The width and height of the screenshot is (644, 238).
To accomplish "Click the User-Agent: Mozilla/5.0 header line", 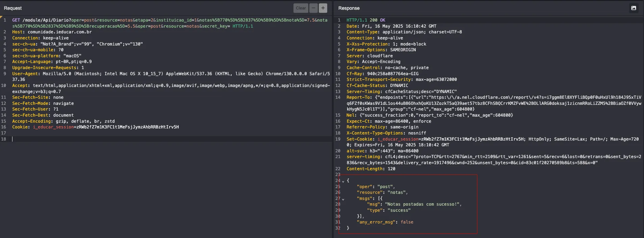I will pos(171,77).
